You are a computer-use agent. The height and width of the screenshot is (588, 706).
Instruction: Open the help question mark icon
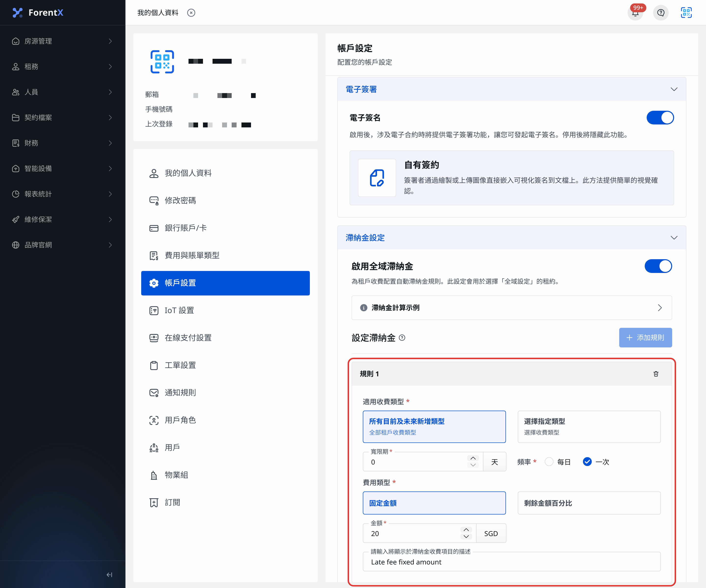[x=661, y=13]
